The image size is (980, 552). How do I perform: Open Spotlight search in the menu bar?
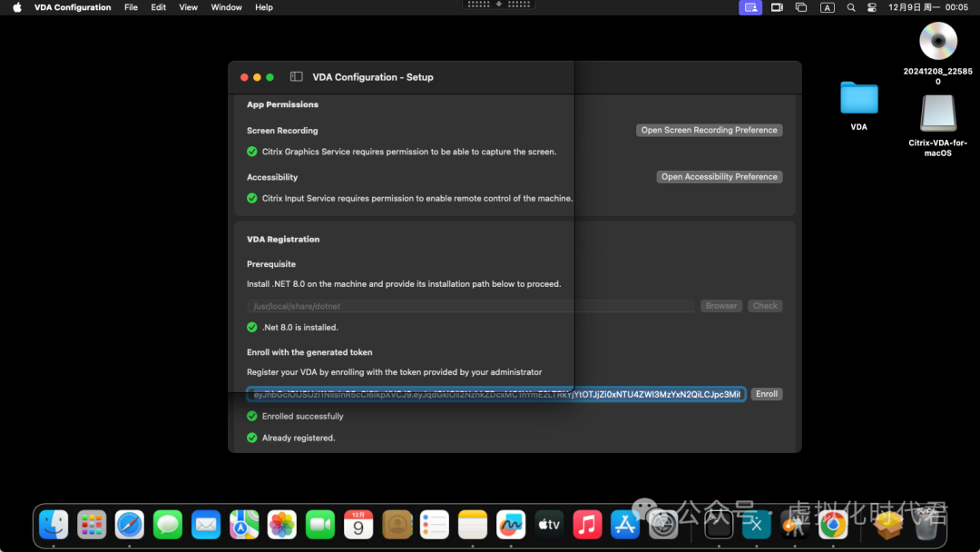pos(850,7)
